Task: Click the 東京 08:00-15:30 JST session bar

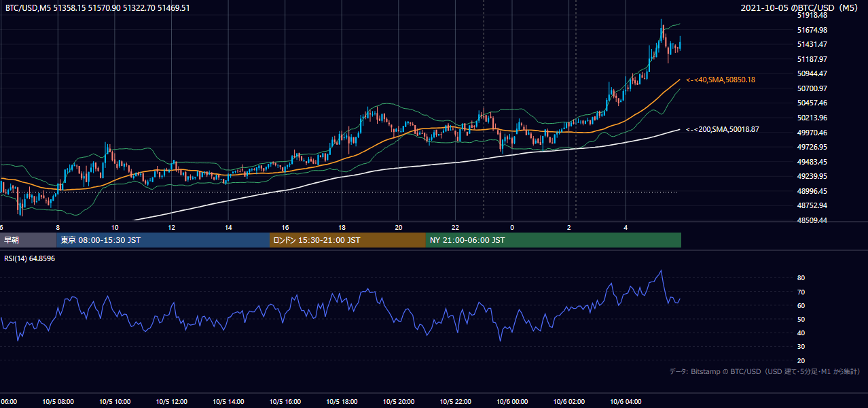Action: 163,240
